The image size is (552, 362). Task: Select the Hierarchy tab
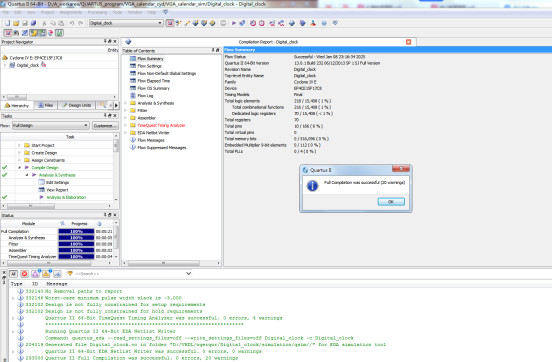17,105
